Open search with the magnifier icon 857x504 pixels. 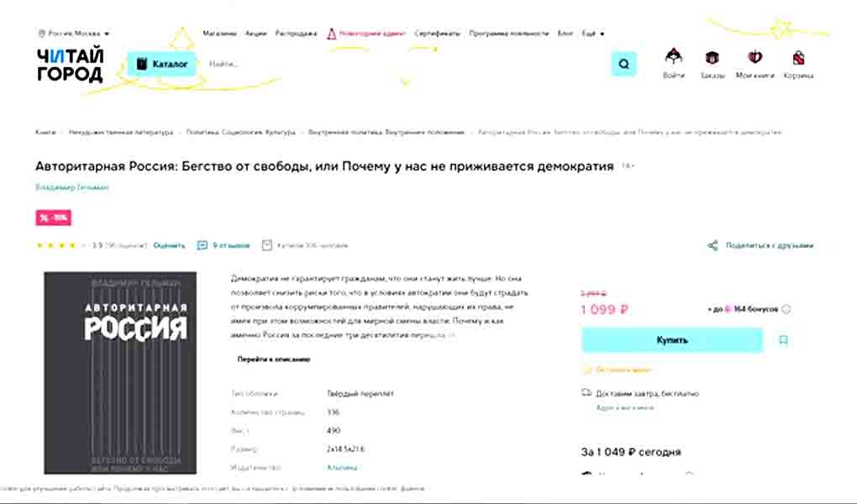point(622,62)
